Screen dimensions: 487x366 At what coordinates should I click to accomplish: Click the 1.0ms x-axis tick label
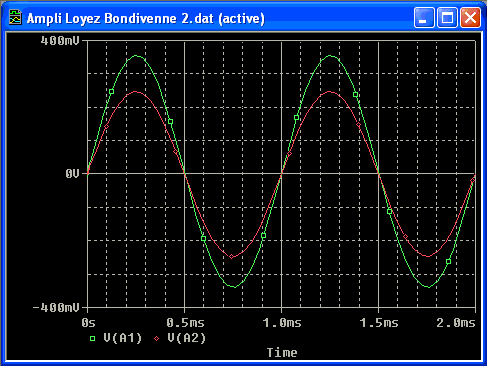[x=282, y=323]
